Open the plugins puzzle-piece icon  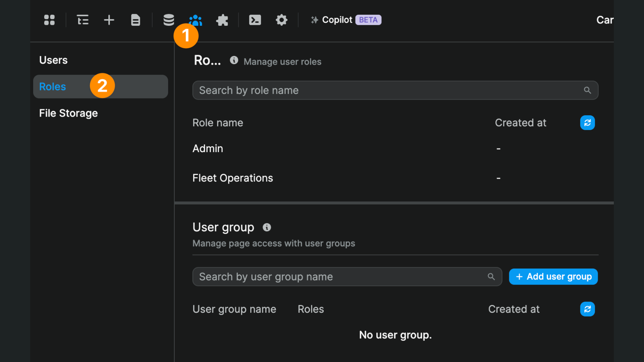tap(222, 20)
